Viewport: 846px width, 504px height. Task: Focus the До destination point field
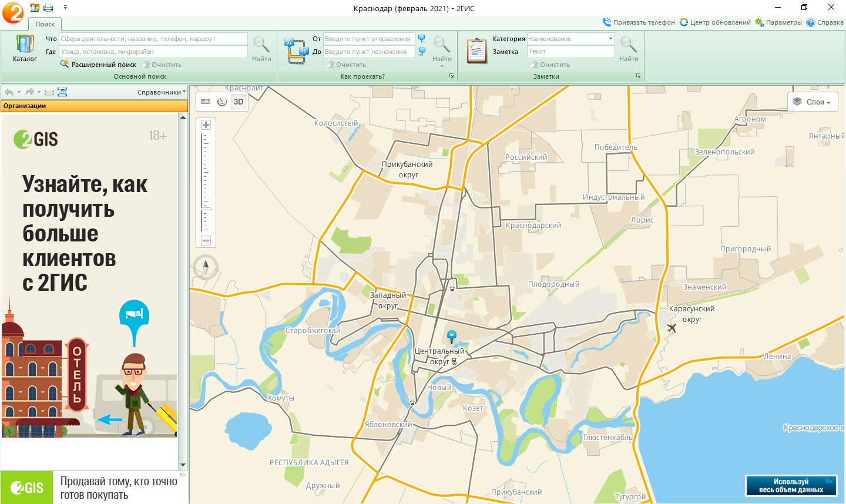pyautogui.click(x=369, y=52)
